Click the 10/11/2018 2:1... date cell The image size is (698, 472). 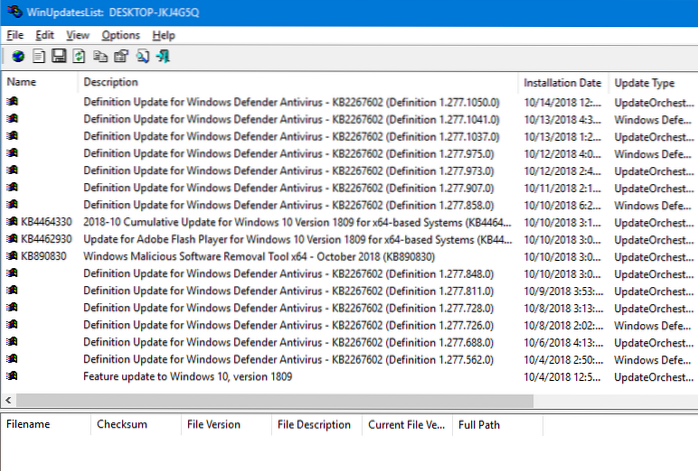562,188
